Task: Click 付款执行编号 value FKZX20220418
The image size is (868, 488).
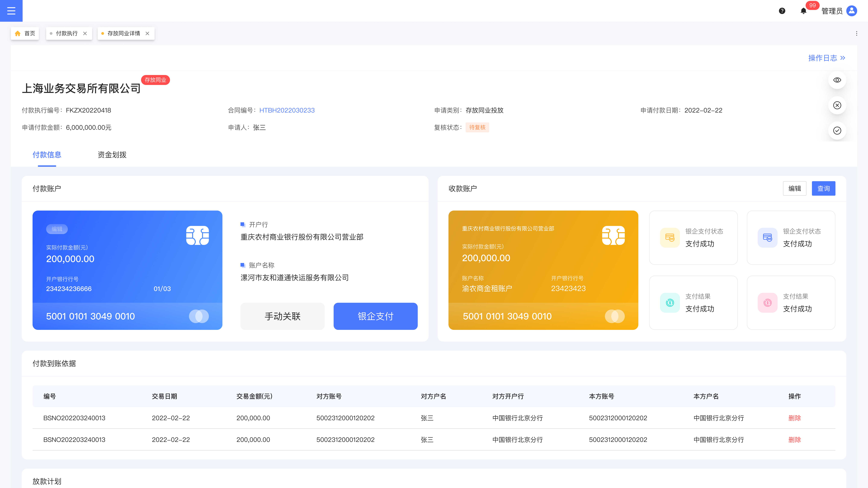Action: [88, 110]
